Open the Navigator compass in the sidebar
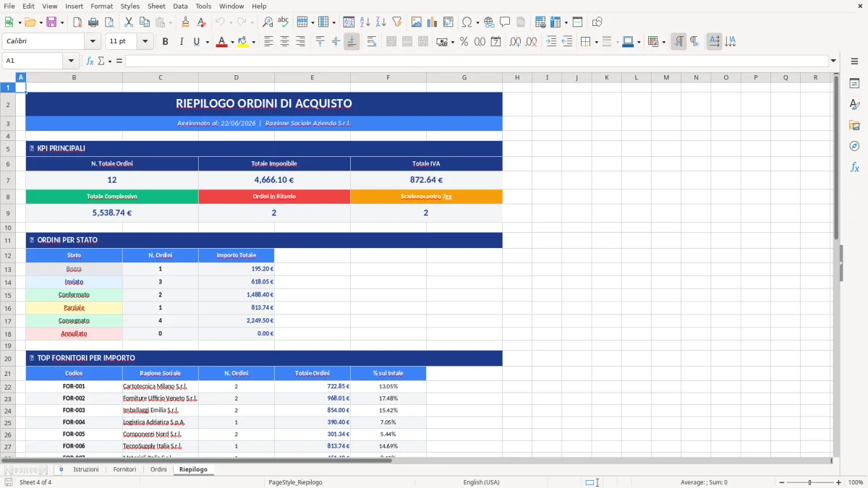 click(854, 146)
